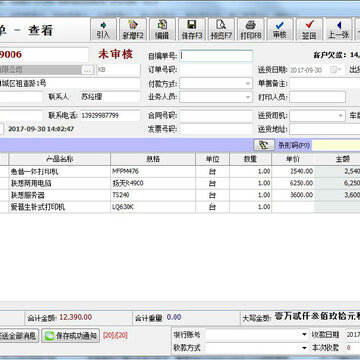Click the 新增F2 new order button
The height and width of the screenshot is (360, 360).
point(133,30)
